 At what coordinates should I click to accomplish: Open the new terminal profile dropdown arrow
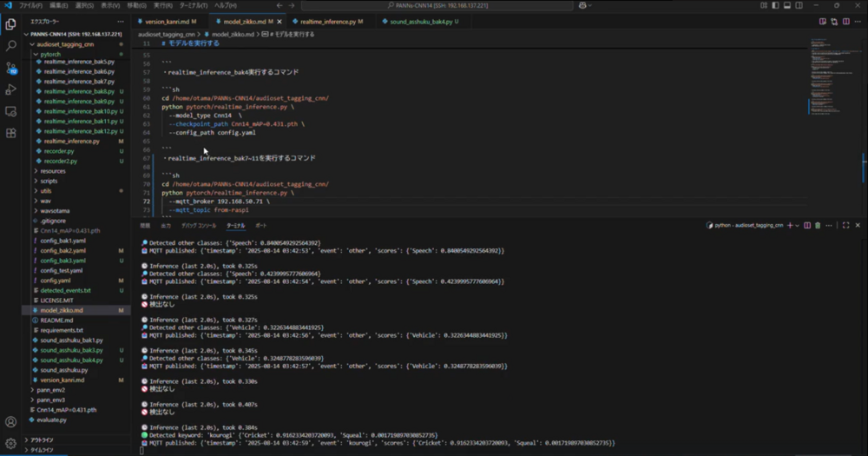tap(797, 226)
